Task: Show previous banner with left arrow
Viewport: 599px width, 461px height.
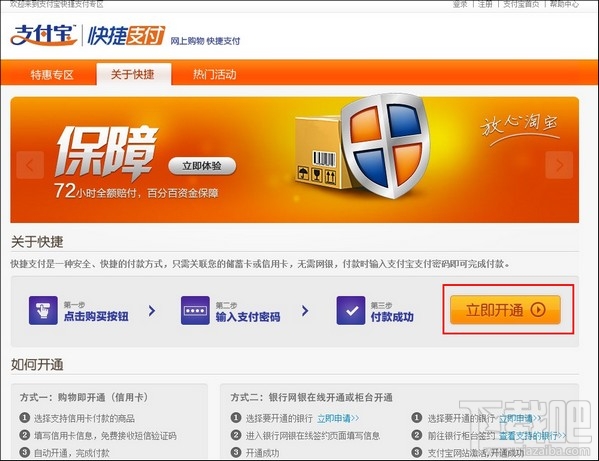Action: (x=30, y=165)
